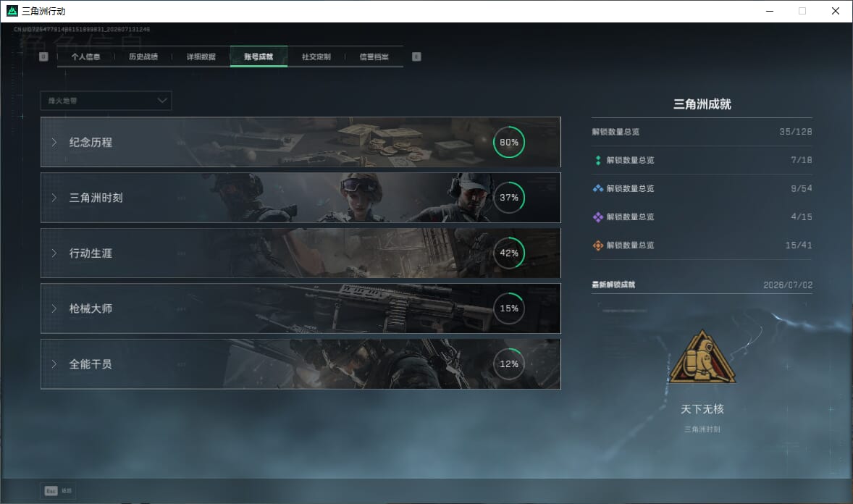Click the 35/128 total unlock count
The height and width of the screenshot is (504, 853).
(x=795, y=132)
